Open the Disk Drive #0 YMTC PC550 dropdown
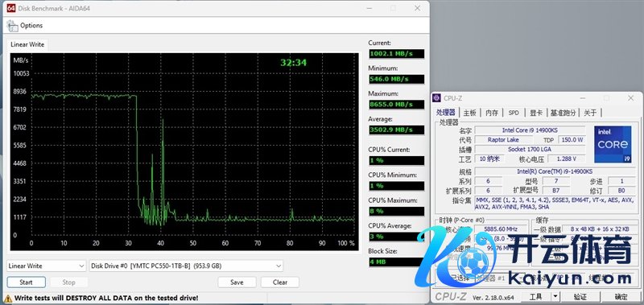This screenshot has width=644, height=305. tap(187, 266)
